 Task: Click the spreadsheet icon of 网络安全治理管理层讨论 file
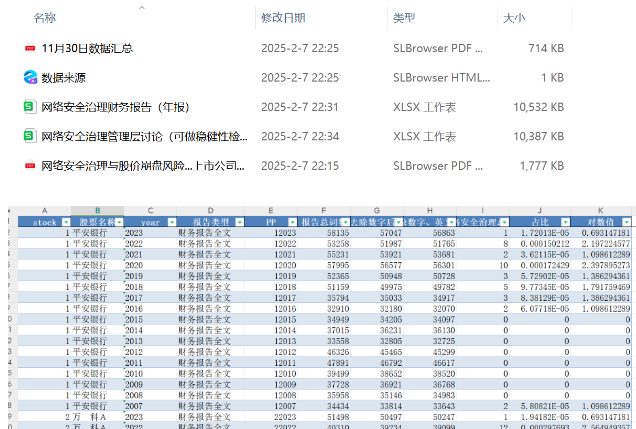coord(29,136)
